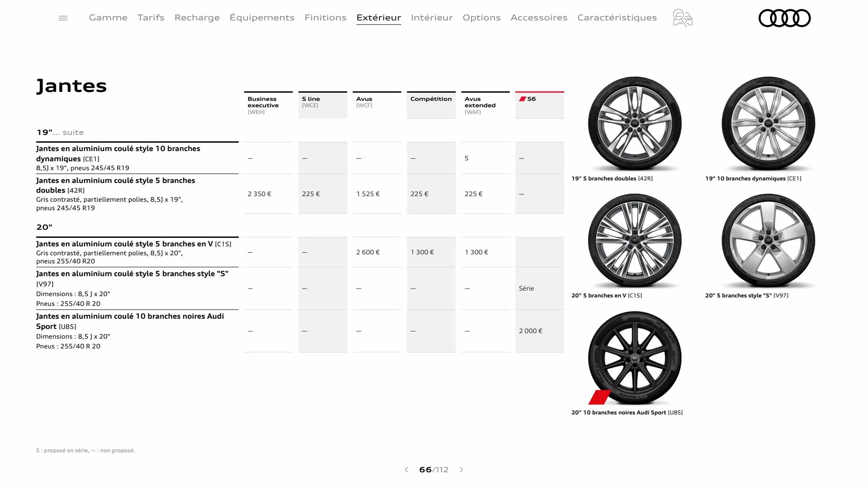The image size is (868, 488).
Task: Click the Accessoires navigation link
Action: 538,17
